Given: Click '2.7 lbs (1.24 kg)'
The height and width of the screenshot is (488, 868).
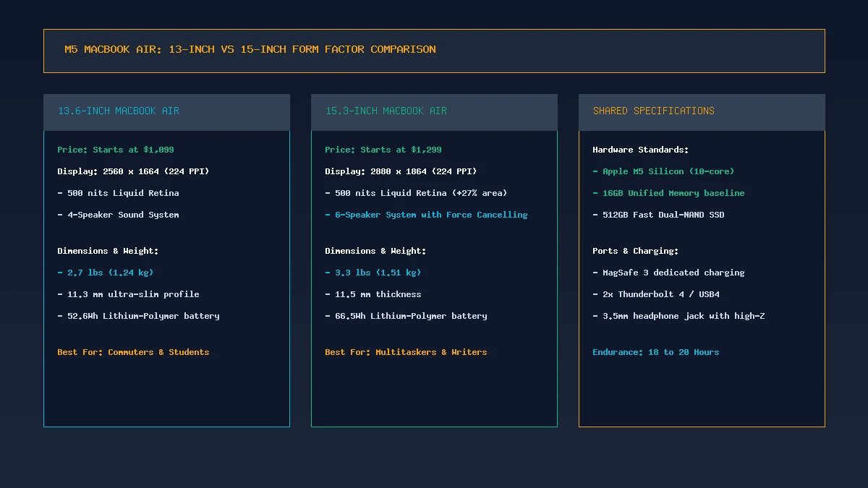Looking at the screenshot, I should click(x=106, y=273).
